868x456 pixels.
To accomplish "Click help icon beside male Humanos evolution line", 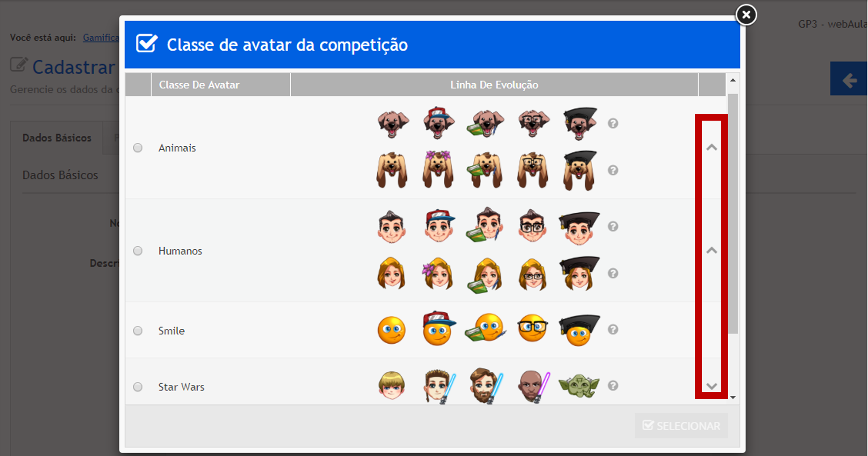I will point(613,227).
